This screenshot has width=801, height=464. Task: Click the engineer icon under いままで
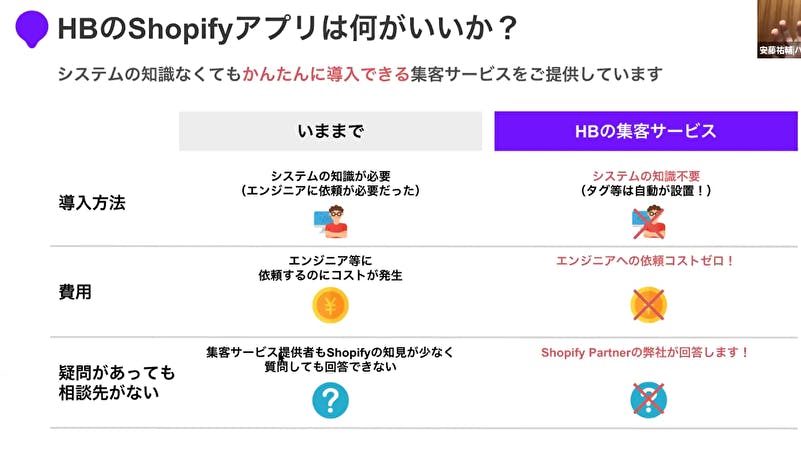click(x=331, y=222)
